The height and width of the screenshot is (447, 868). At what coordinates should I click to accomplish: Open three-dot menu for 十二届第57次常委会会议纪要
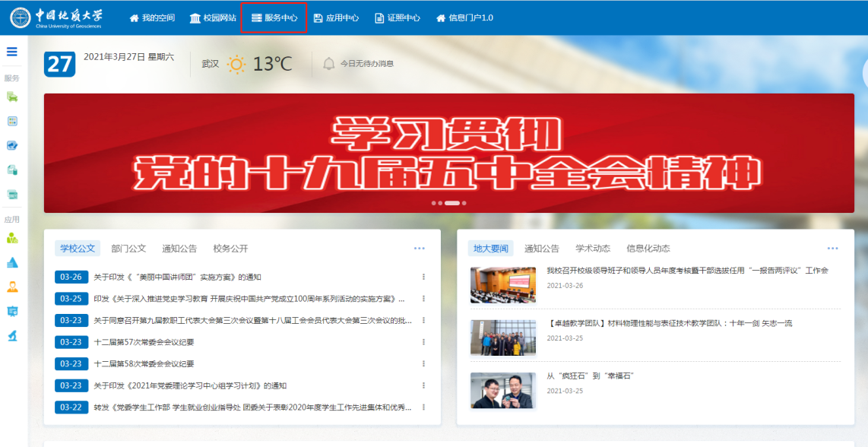click(423, 342)
